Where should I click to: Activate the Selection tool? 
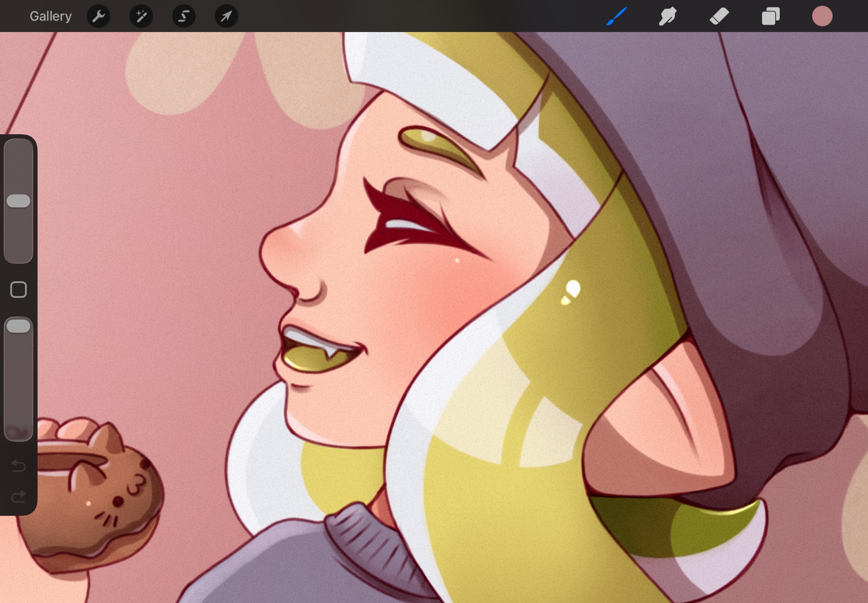(x=184, y=16)
